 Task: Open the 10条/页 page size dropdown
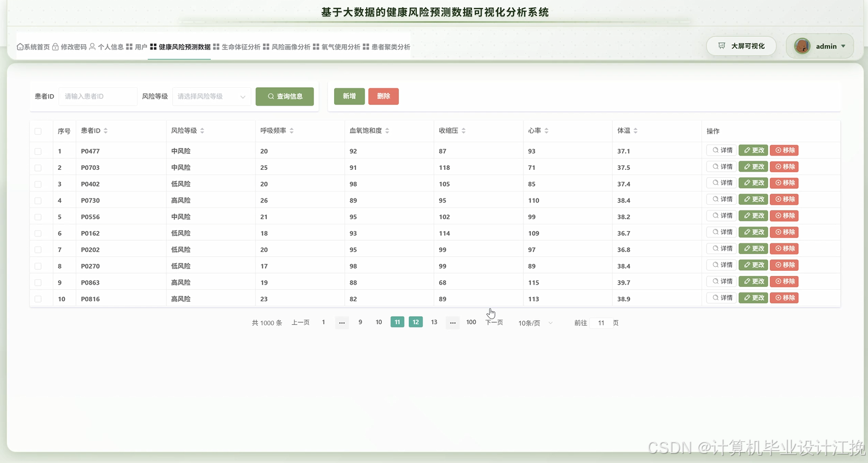[x=536, y=323]
